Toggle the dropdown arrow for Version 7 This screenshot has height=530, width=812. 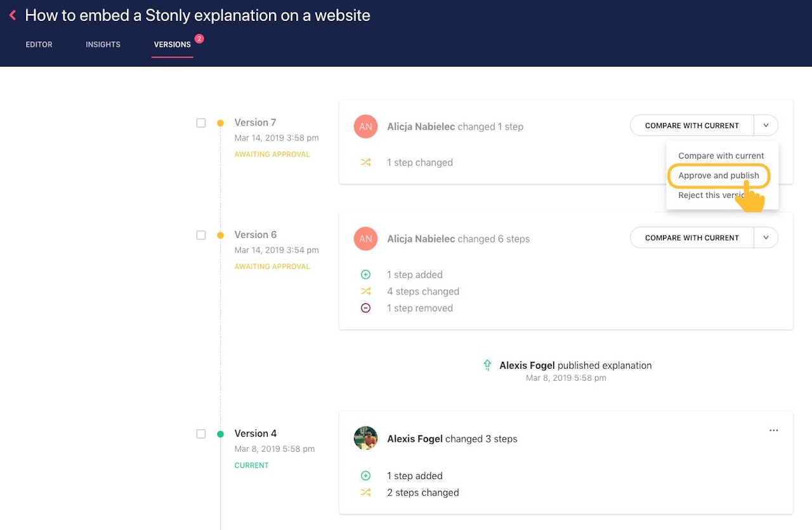pyautogui.click(x=766, y=126)
